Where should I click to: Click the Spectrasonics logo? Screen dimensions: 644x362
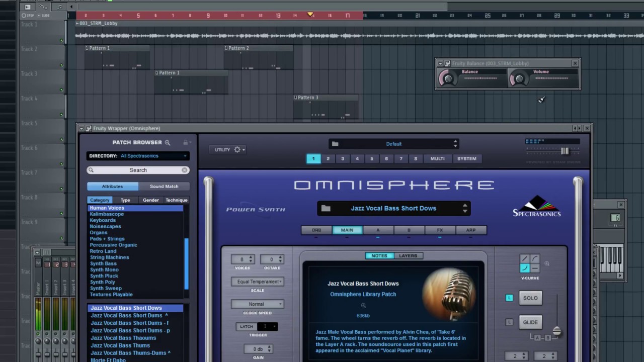coord(537,206)
